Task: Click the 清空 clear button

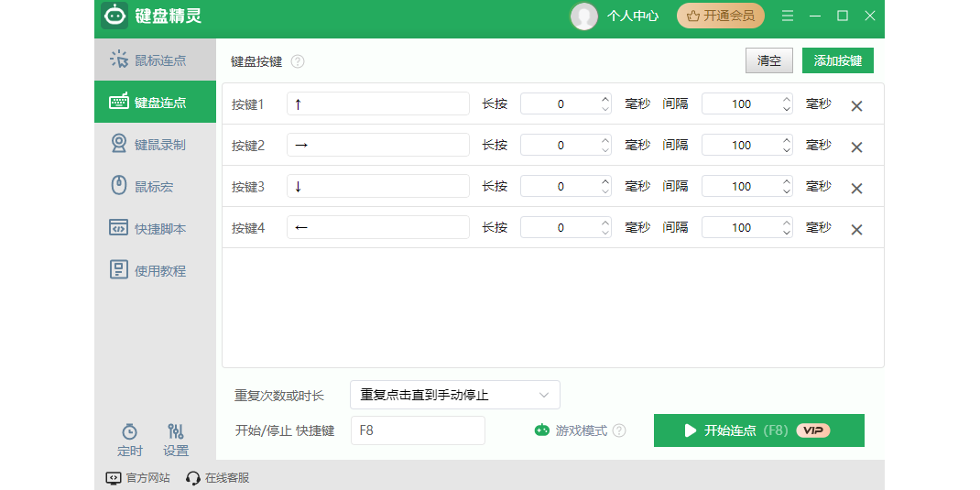Action: click(769, 60)
